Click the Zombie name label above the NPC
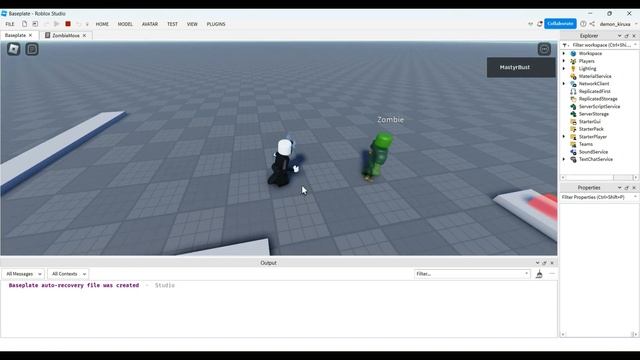Viewport: 640px width, 360px height. [x=390, y=120]
